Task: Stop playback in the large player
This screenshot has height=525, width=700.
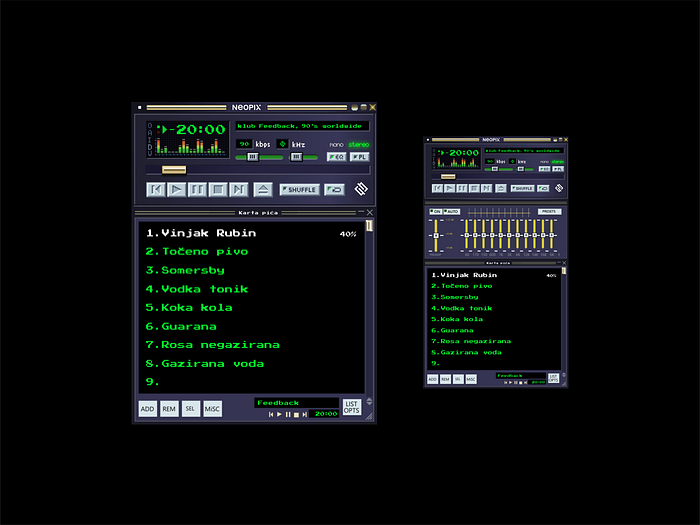Action: pos(218,190)
